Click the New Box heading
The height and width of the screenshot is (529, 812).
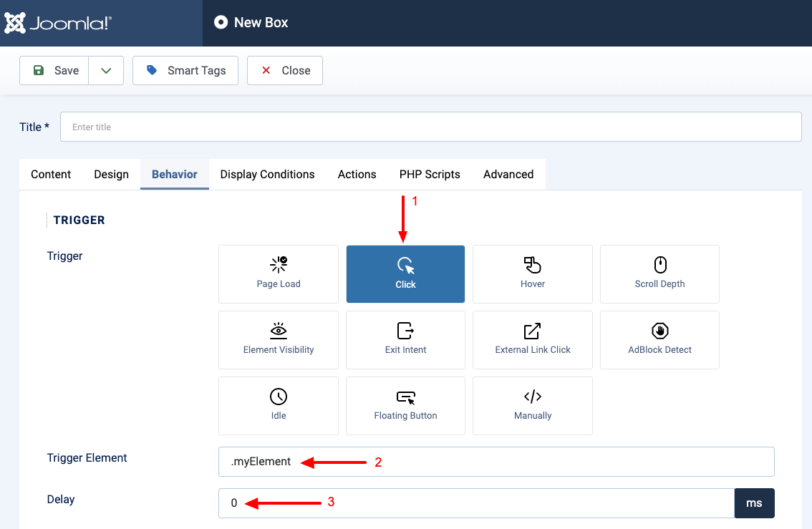click(261, 23)
